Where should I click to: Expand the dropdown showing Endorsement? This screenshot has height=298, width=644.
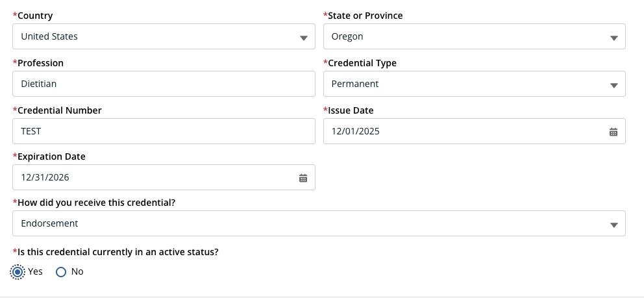click(312, 223)
